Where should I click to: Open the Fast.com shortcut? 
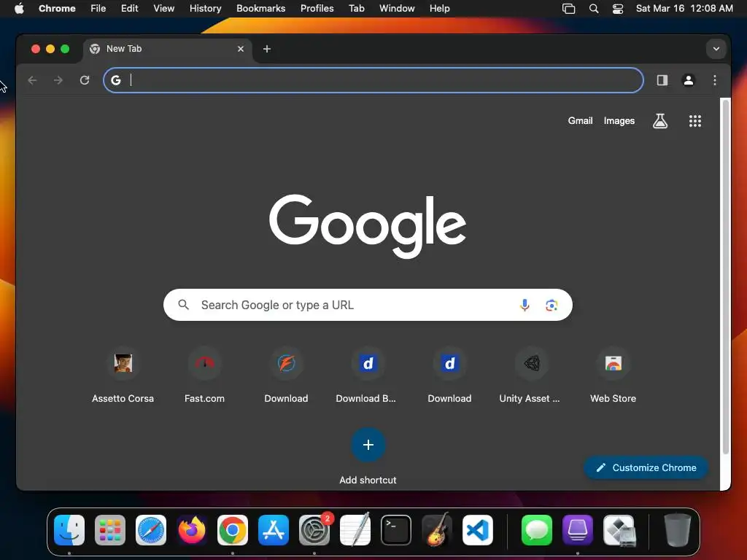205,376
